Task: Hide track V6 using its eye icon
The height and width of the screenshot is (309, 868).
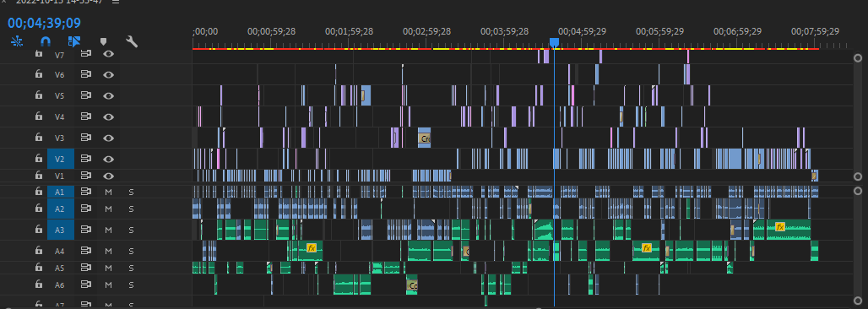Action: pos(108,74)
